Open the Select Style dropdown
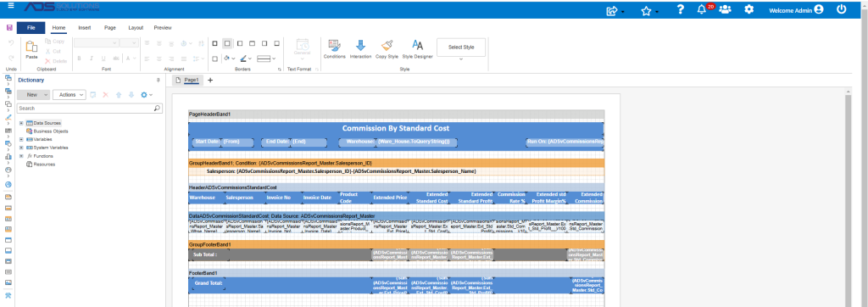Viewport: 868px width, 307px height. [461, 47]
